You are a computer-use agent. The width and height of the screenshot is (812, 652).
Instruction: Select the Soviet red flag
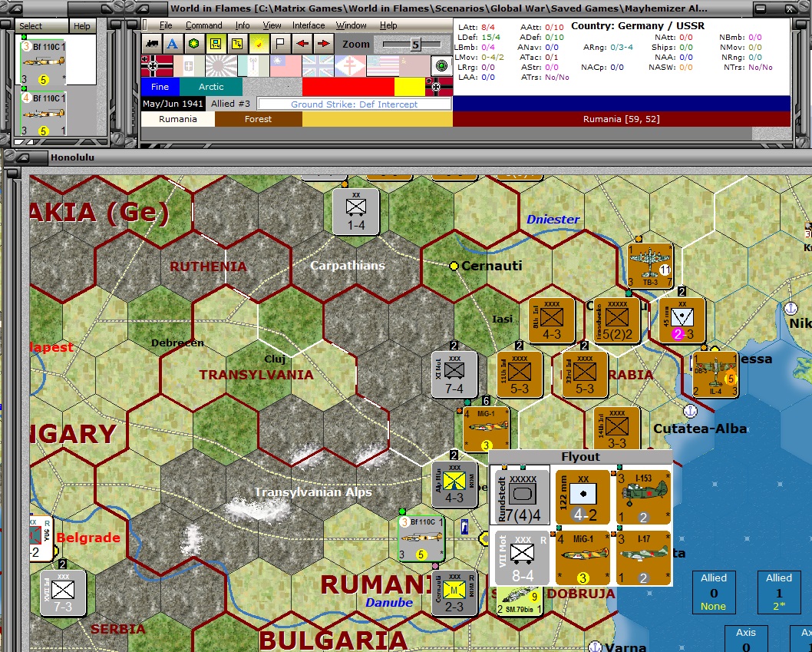(414, 66)
